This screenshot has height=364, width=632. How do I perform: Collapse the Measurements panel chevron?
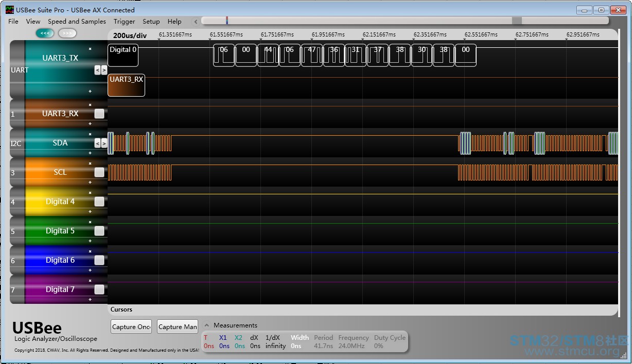[207, 325]
